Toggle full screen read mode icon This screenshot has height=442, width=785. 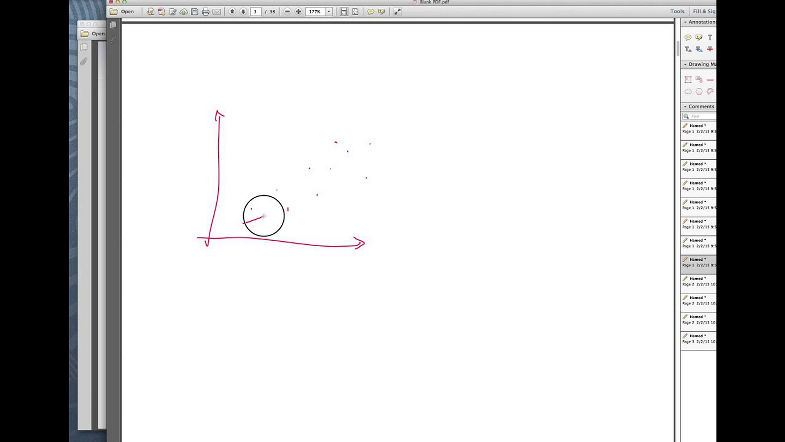pyautogui.click(x=398, y=12)
